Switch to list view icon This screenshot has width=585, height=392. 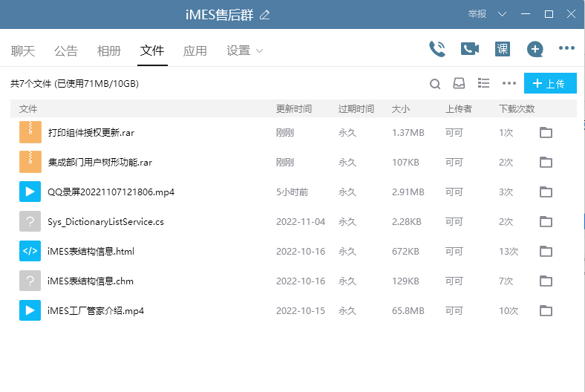[483, 83]
